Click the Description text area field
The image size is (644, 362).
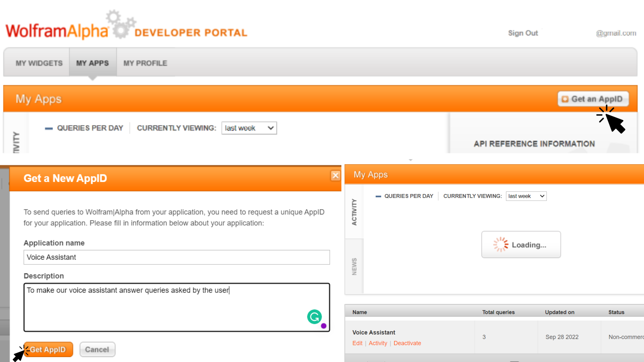click(176, 308)
